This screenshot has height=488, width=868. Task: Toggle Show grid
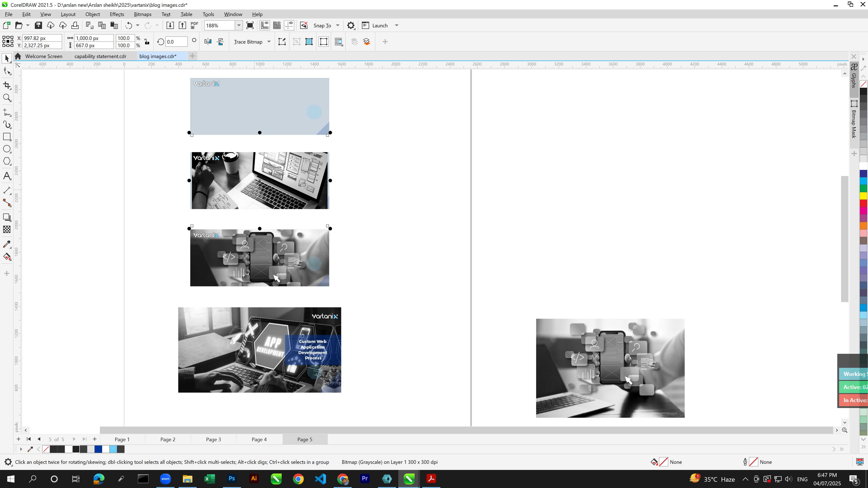click(x=277, y=26)
